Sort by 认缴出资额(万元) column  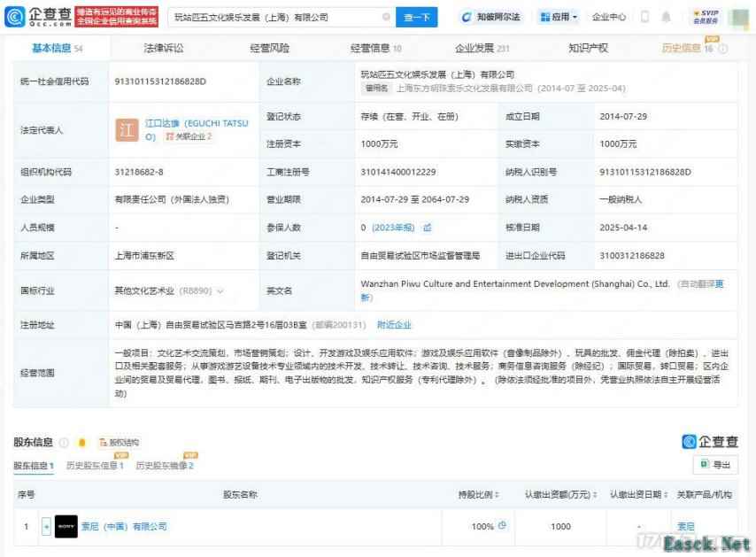click(560, 494)
